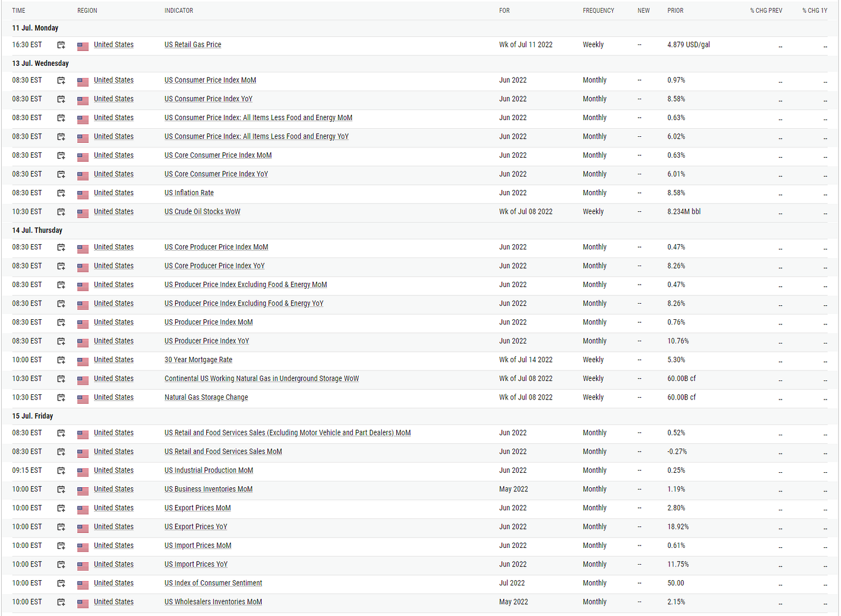Add US Index of Consumer Sentiment to calendar

click(x=61, y=584)
